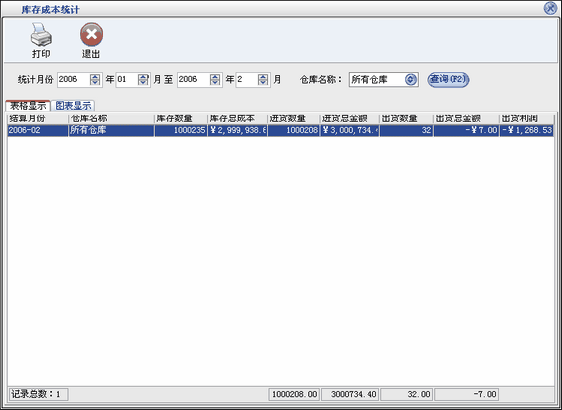The height and width of the screenshot is (410, 562).
Task: Click the red 退出 exit icon
Action: (x=91, y=35)
